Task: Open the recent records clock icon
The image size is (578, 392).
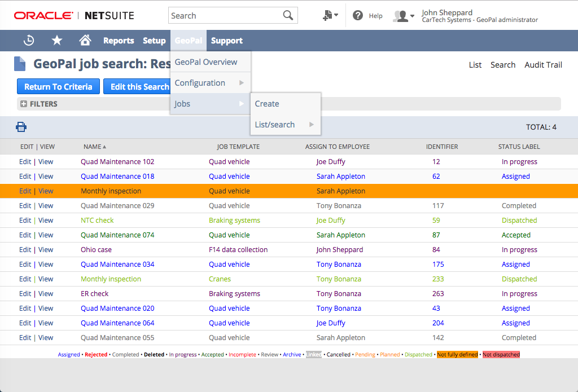Action: (x=28, y=40)
